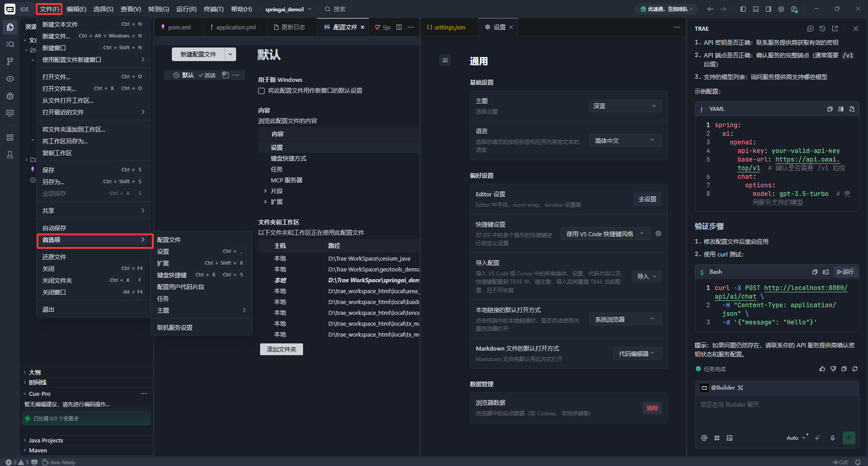Open the keyboard shortcut settings gear
The image size is (868, 466).
(659, 233)
